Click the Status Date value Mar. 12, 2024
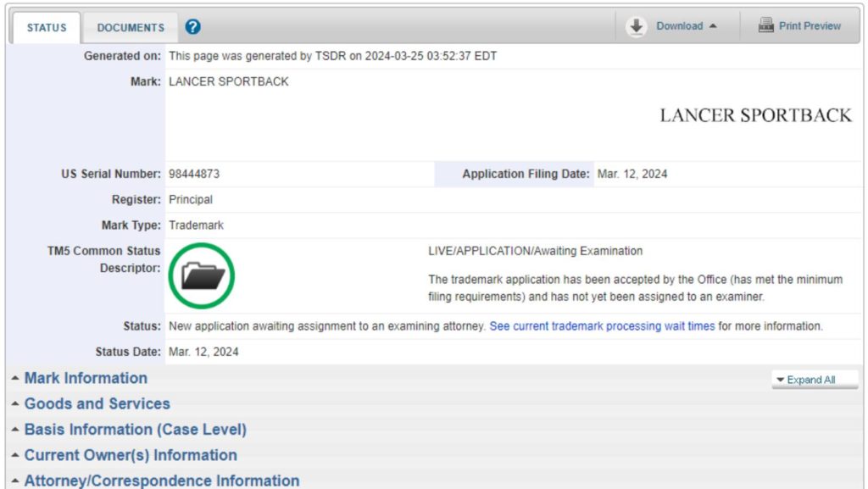The height and width of the screenshot is (489, 868). click(x=203, y=352)
